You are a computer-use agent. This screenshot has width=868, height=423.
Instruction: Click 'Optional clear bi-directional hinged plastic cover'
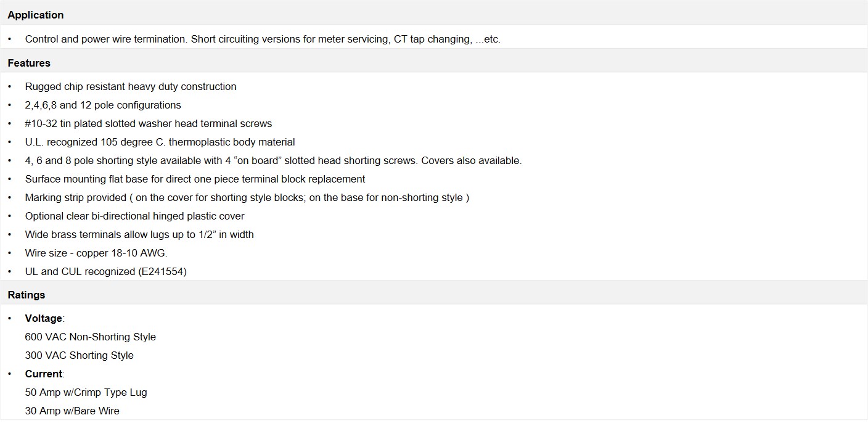click(x=134, y=216)
